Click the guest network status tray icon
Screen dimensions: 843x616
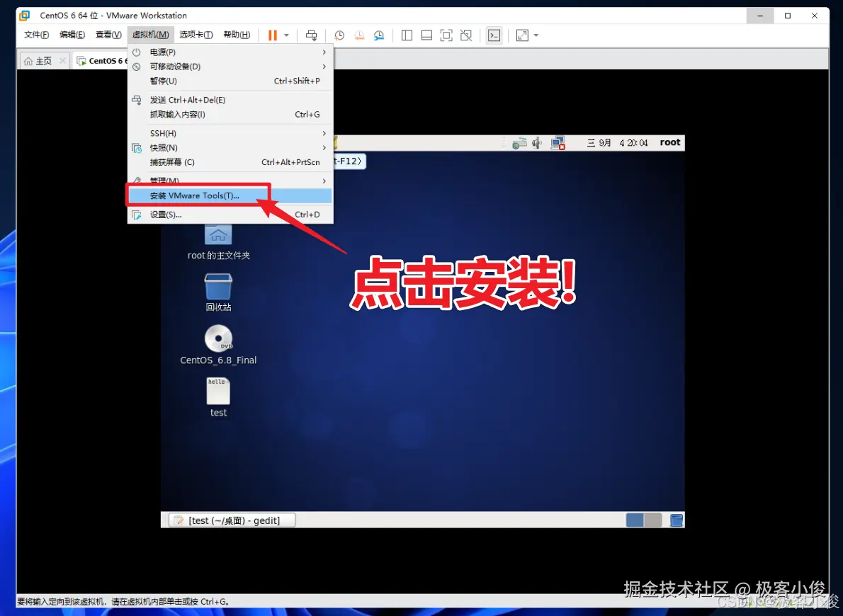pyautogui.click(x=519, y=143)
